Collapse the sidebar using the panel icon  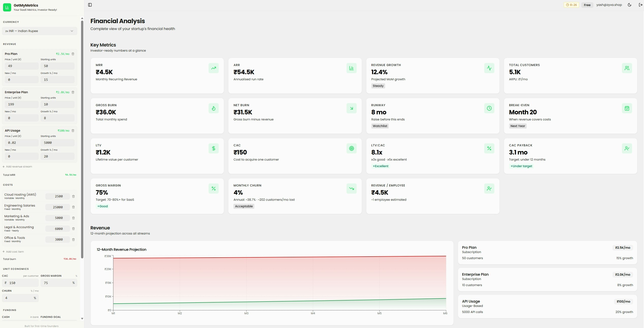(x=90, y=5)
